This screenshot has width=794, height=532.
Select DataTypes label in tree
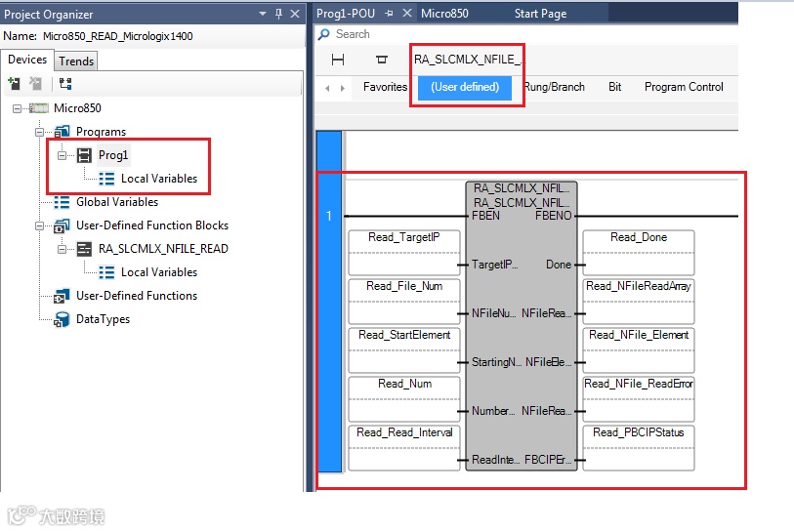tap(103, 319)
